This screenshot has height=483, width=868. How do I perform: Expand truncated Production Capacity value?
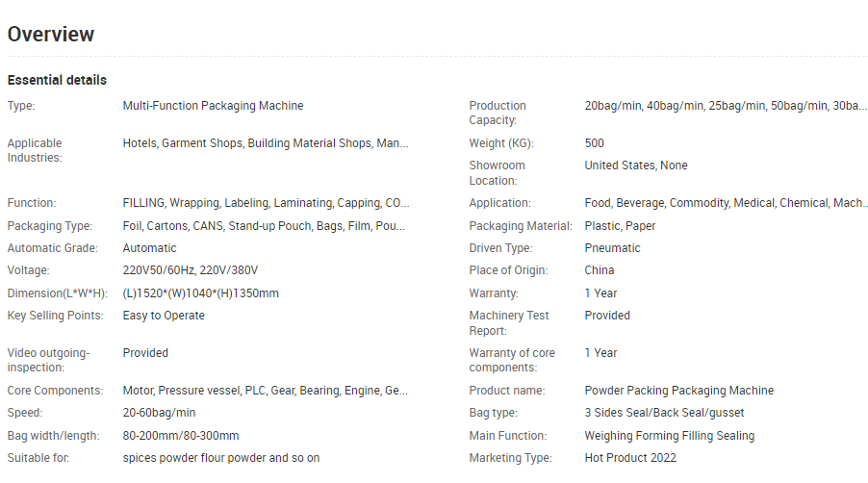(x=726, y=106)
